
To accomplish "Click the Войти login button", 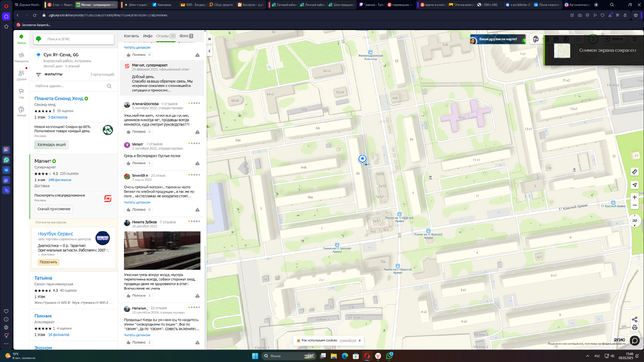I will click(613, 39).
